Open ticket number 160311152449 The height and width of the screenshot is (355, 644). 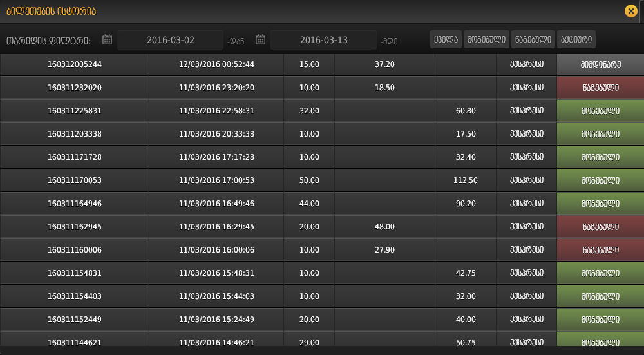click(75, 320)
